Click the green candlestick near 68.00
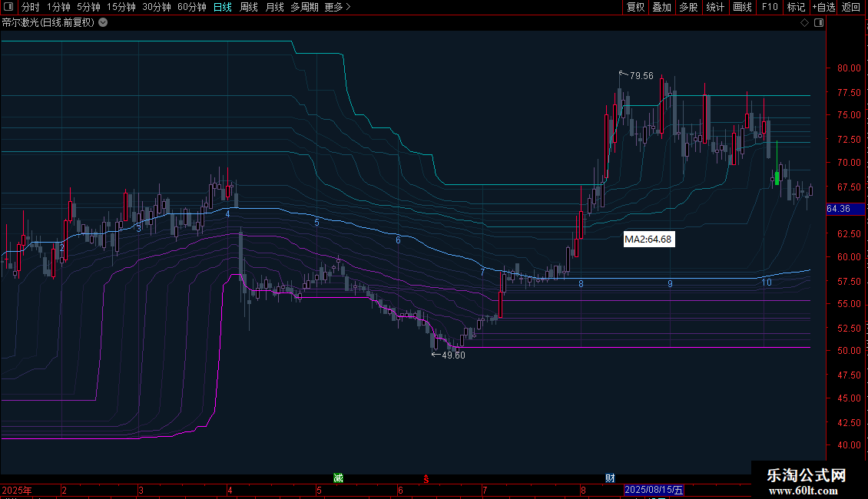The height and width of the screenshot is (499, 868). click(x=777, y=177)
